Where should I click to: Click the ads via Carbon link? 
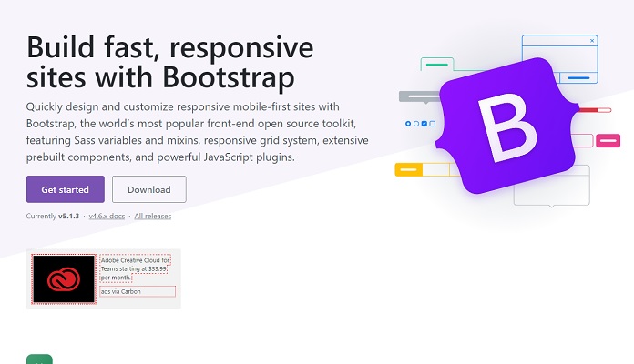pos(138,291)
